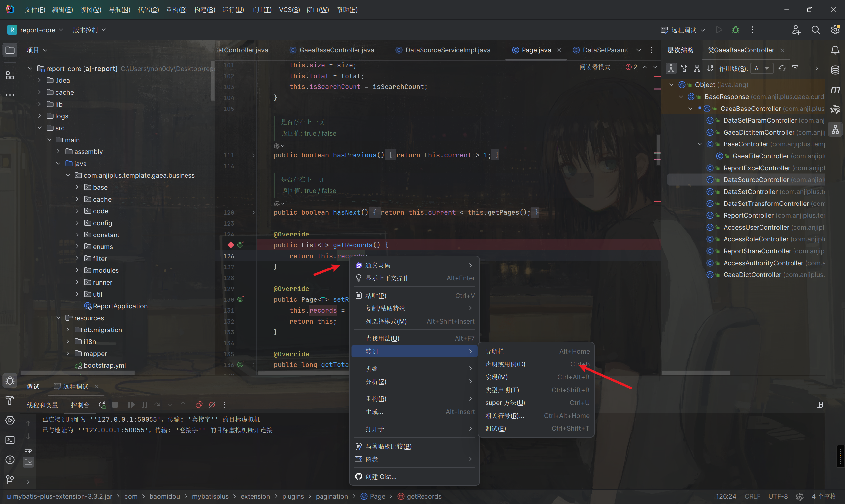Click the Git branch tool window icon
The width and height of the screenshot is (845, 504).
pos(10,479)
